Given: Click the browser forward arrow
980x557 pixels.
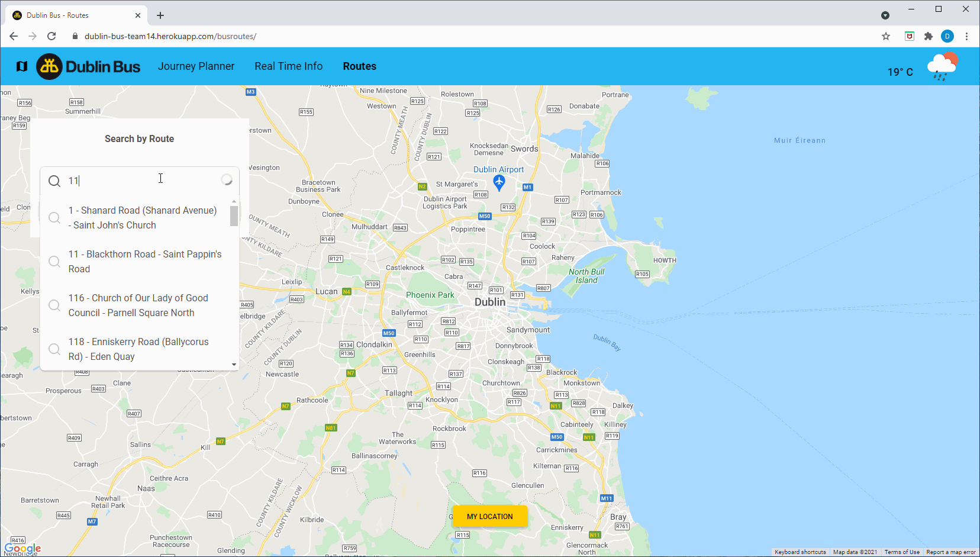Looking at the screenshot, I should (x=33, y=36).
